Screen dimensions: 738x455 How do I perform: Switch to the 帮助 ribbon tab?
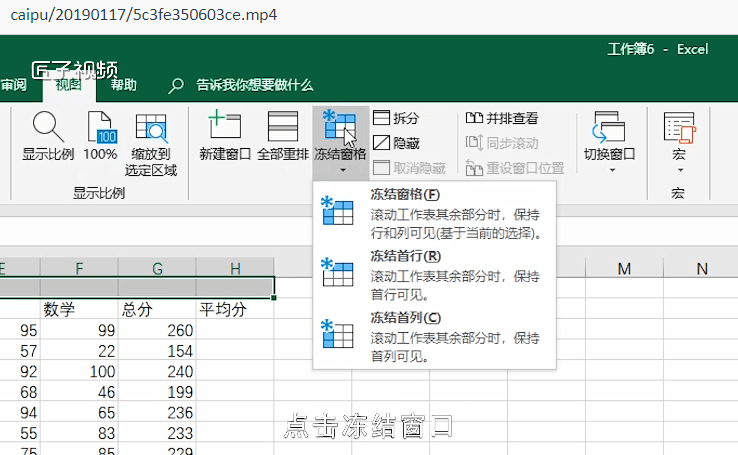tap(124, 86)
